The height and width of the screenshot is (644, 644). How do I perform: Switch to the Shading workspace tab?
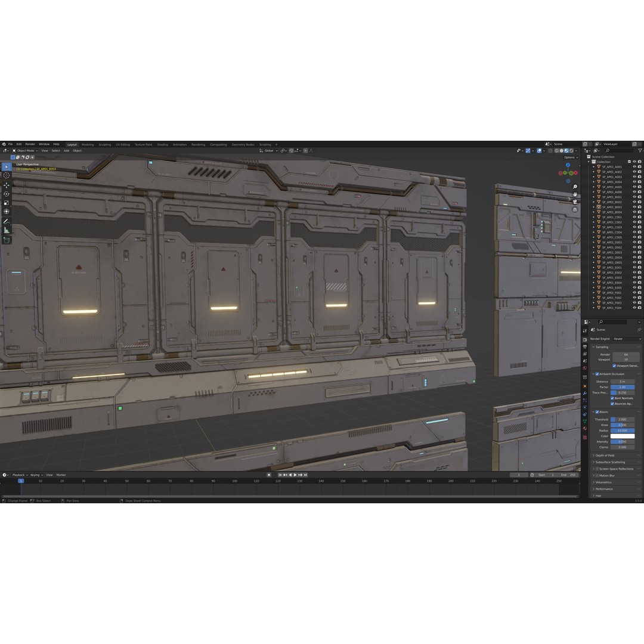click(162, 144)
